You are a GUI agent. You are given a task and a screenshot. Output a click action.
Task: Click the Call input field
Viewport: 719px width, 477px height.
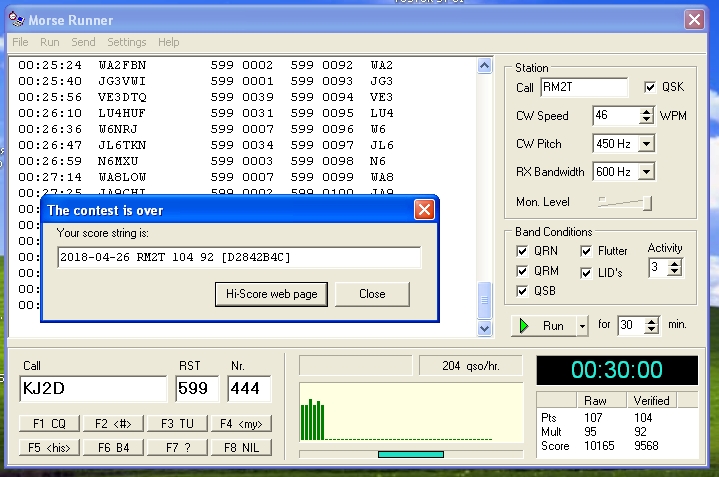(x=93, y=388)
